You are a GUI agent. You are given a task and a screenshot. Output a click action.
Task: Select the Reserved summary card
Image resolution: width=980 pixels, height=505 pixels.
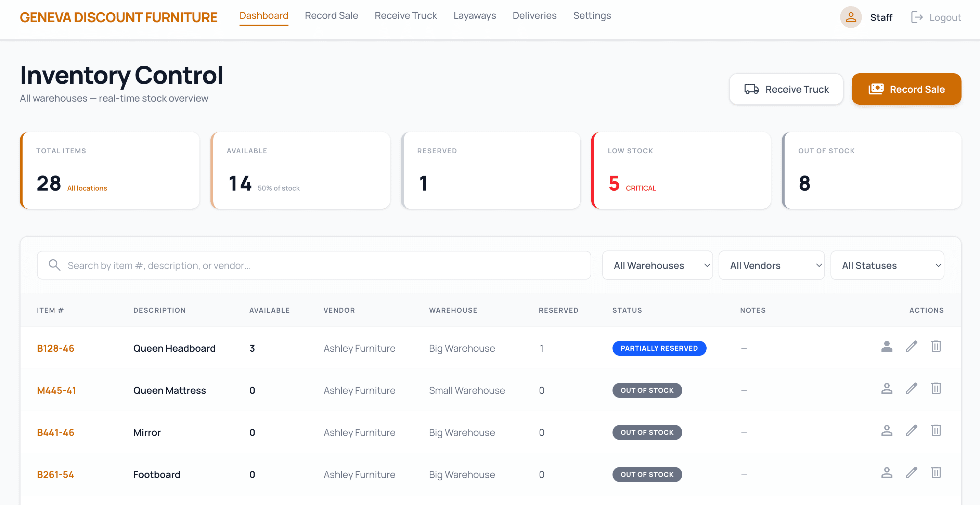tap(491, 170)
